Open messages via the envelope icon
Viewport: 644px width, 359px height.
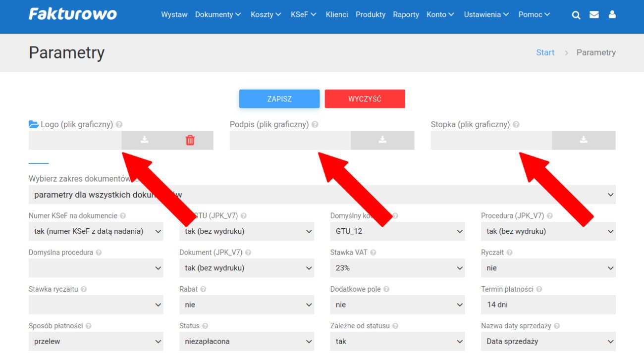[x=594, y=15]
